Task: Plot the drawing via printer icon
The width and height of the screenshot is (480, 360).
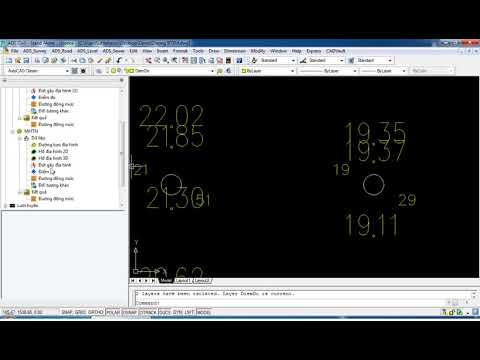Action: [37, 60]
